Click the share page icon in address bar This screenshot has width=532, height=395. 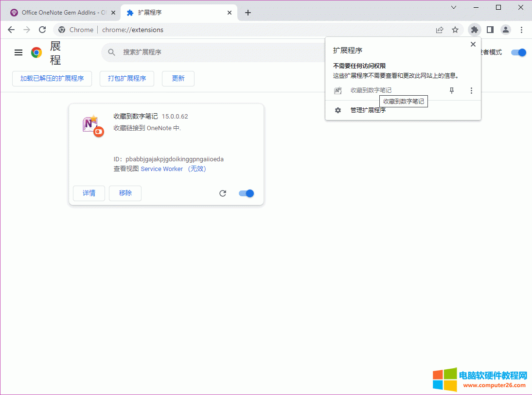click(x=440, y=30)
